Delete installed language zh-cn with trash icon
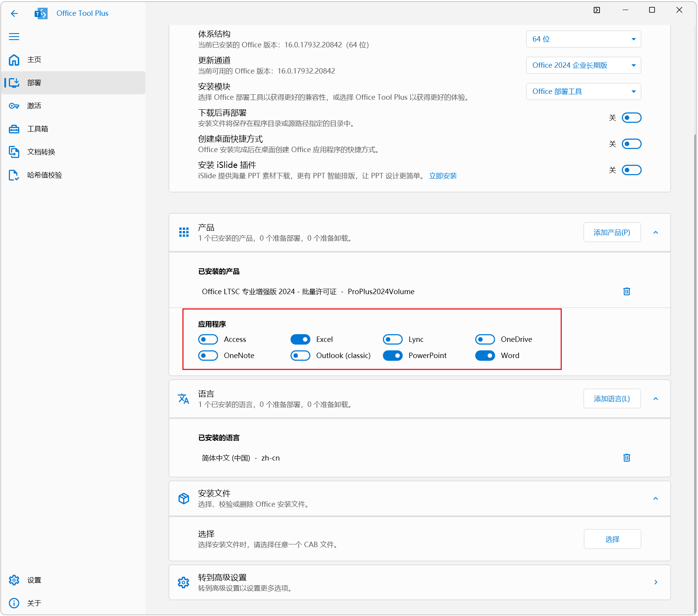This screenshot has height=616, width=698. click(627, 458)
